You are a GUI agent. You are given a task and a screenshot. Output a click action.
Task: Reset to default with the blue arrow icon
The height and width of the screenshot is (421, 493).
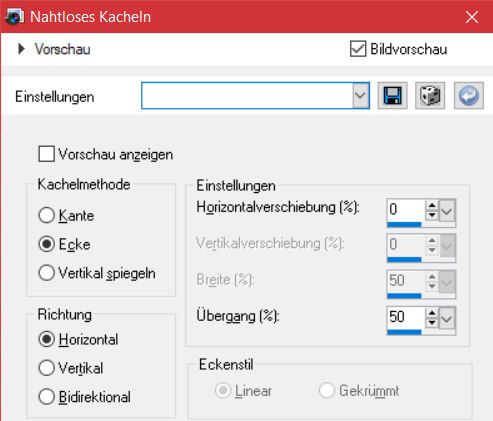coord(469,96)
